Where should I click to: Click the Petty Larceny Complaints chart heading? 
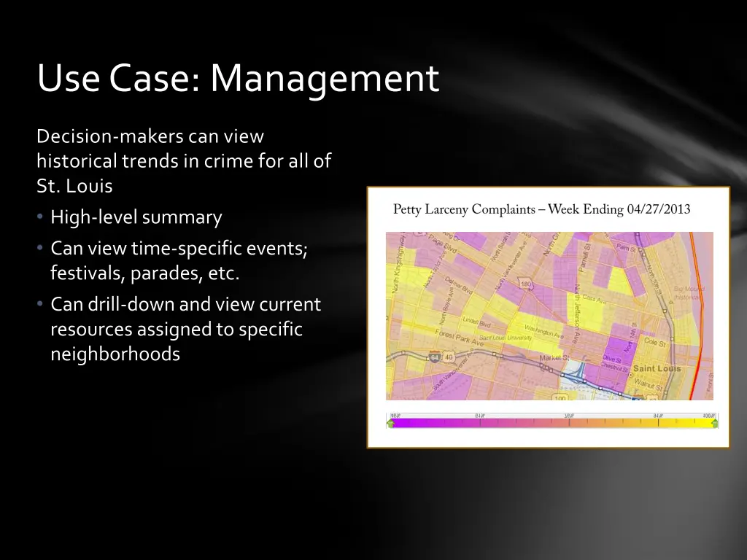[x=541, y=210]
